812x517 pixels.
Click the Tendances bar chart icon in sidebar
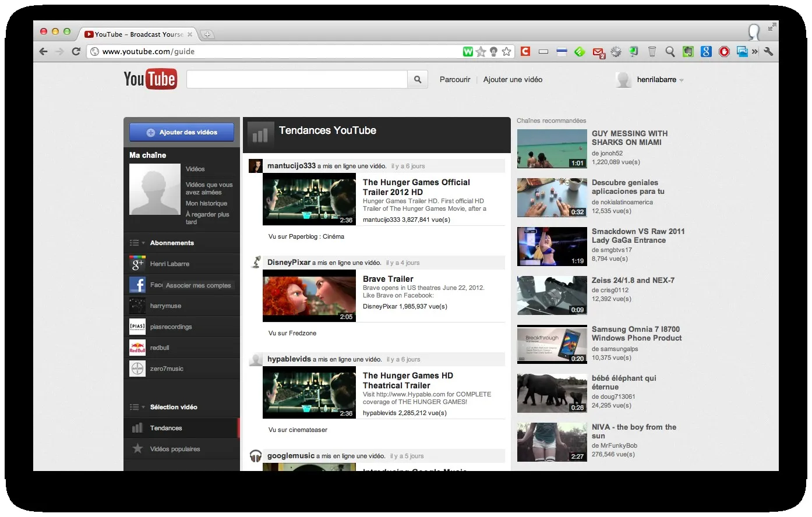click(137, 428)
